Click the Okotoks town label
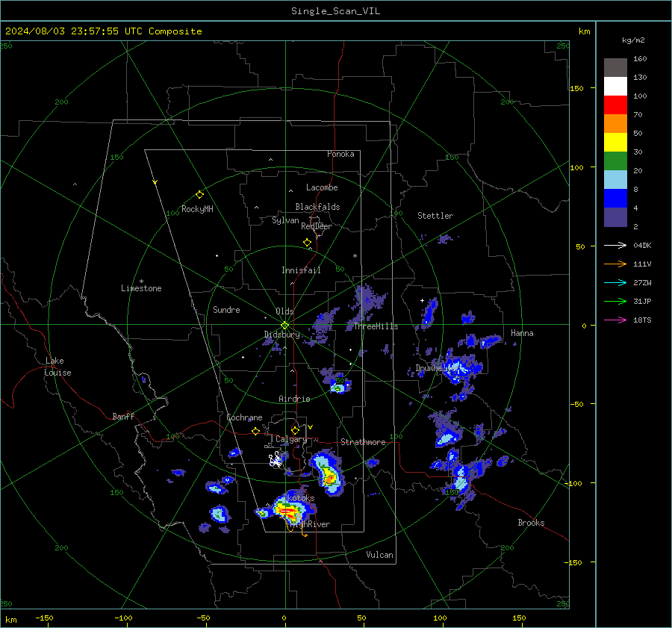The width and height of the screenshot is (672, 628). click(299, 498)
